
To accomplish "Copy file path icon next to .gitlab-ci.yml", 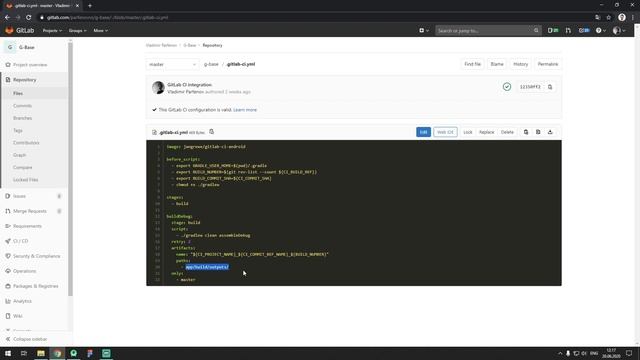I will (x=211, y=132).
